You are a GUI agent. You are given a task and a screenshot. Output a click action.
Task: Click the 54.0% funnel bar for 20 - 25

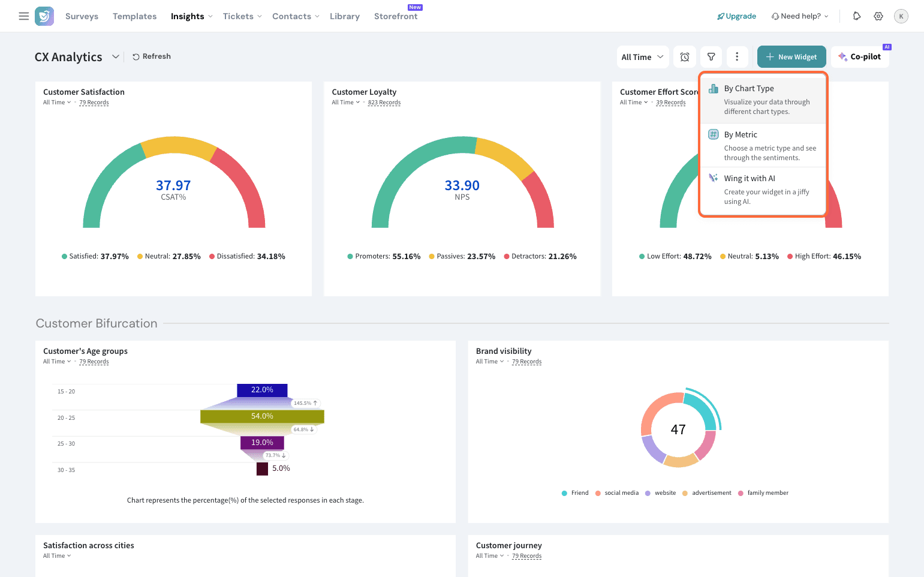click(x=262, y=416)
